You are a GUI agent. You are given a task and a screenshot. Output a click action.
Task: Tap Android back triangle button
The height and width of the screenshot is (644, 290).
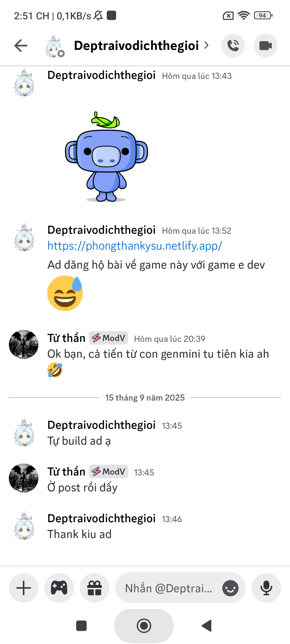(x=207, y=626)
